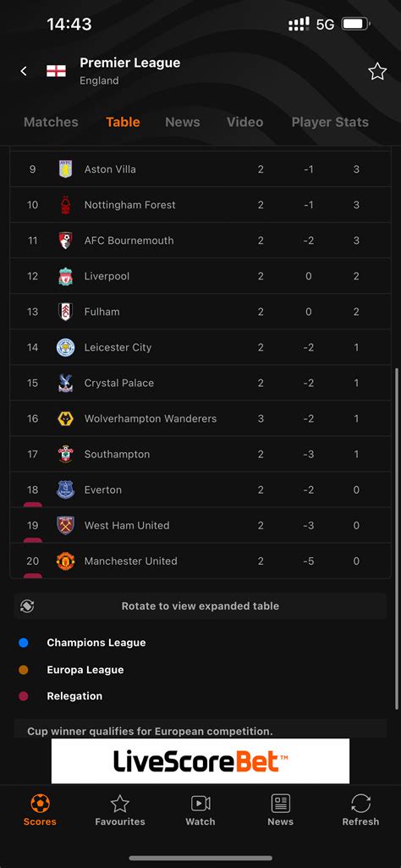Tap the Refresh icon
Screen dimensions: 401x868
click(x=360, y=804)
